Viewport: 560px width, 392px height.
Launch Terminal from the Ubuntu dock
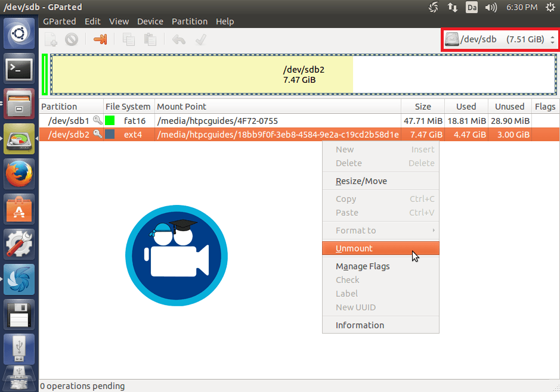point(19,70)
